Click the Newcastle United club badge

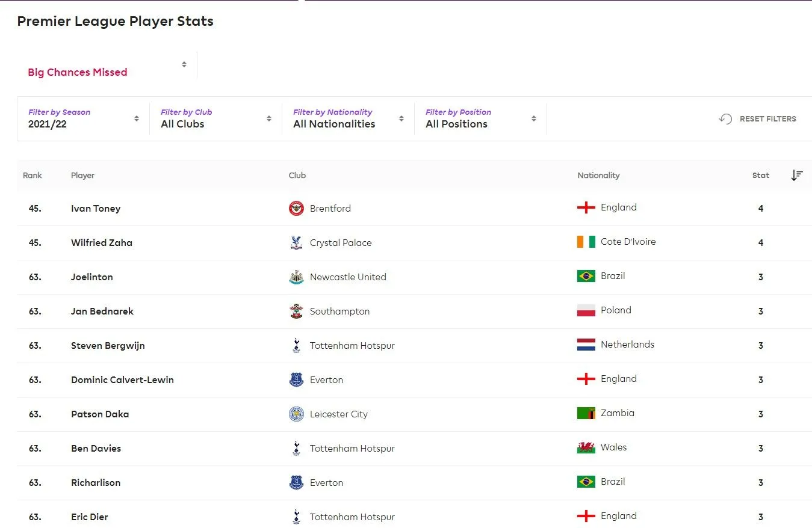pyautogui.click(x=296, y=277)
